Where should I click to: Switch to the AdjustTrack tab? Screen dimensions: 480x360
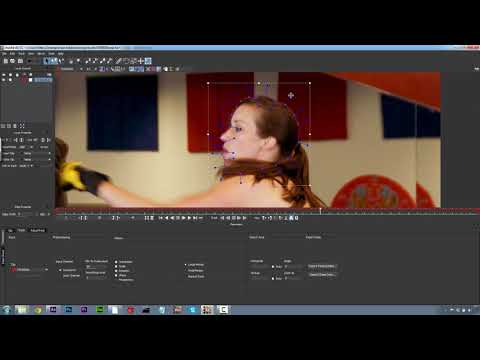point(37,230)
